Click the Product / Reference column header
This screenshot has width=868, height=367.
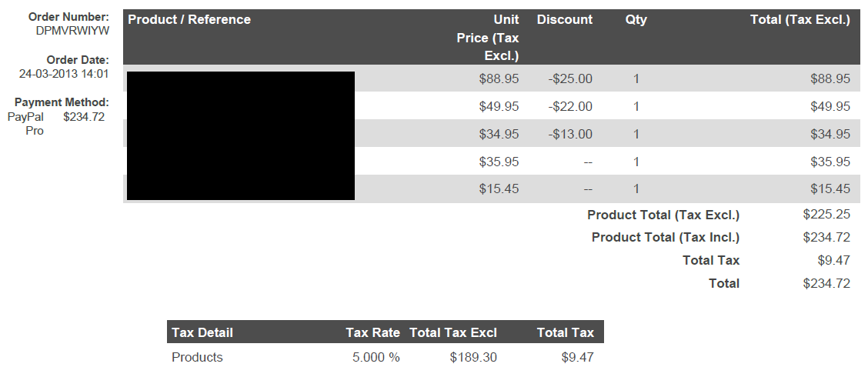[189, 20]
